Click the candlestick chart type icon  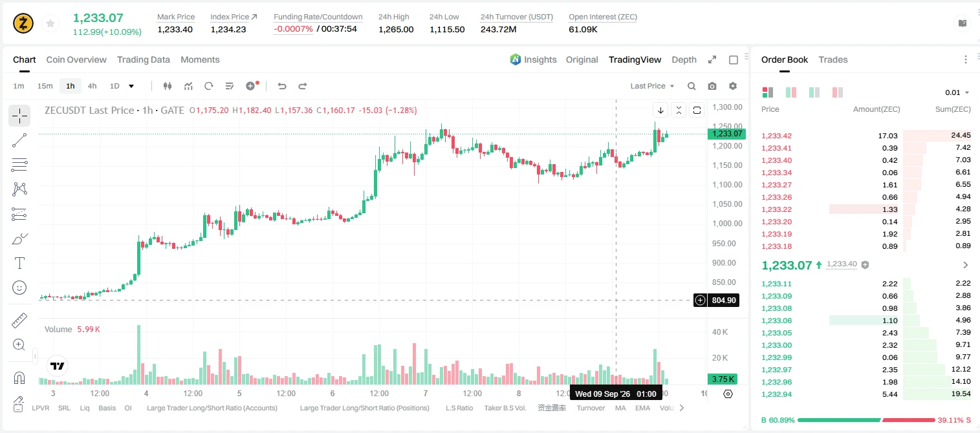(168, 86)
